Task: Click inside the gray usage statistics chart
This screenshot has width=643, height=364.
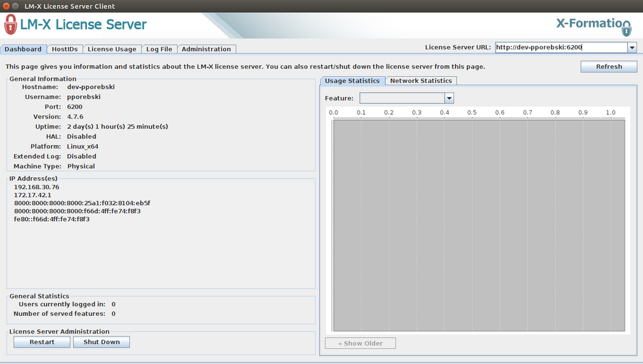Action: [x=479, y=226]
